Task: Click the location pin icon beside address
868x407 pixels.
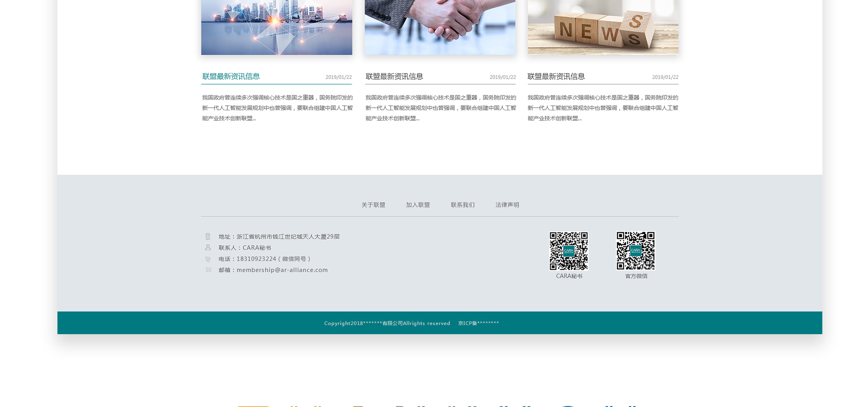Action: (x=208, y=237)
